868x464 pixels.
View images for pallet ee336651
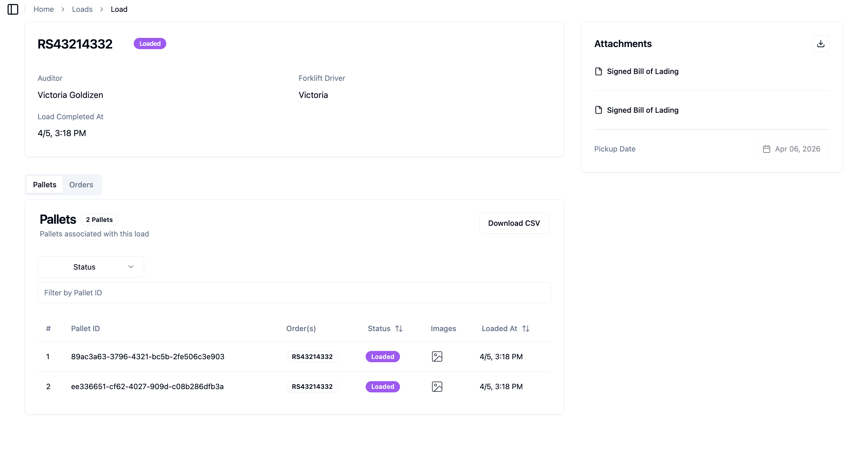coord(437,386)
